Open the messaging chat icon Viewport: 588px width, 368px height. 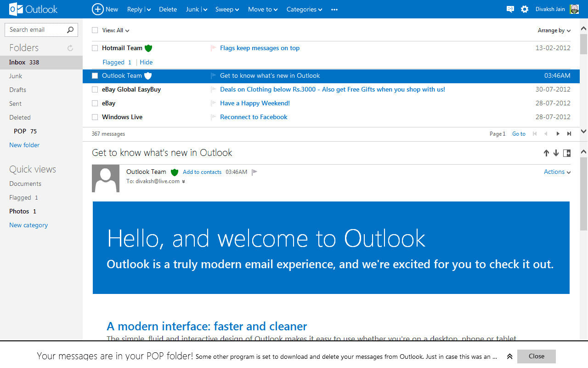(x=510, y=9)
